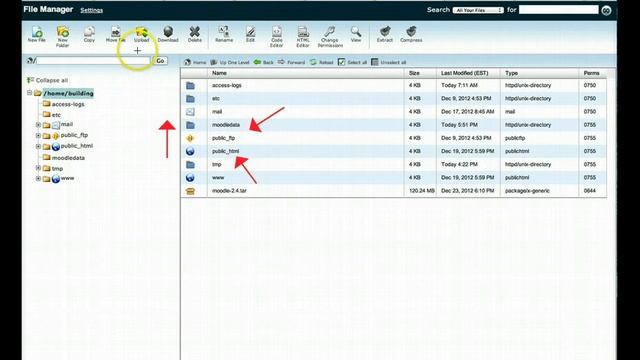This screenshot has height=360, width=640.
Task: Expand the public_html tree node
Action: click(38, 146)
